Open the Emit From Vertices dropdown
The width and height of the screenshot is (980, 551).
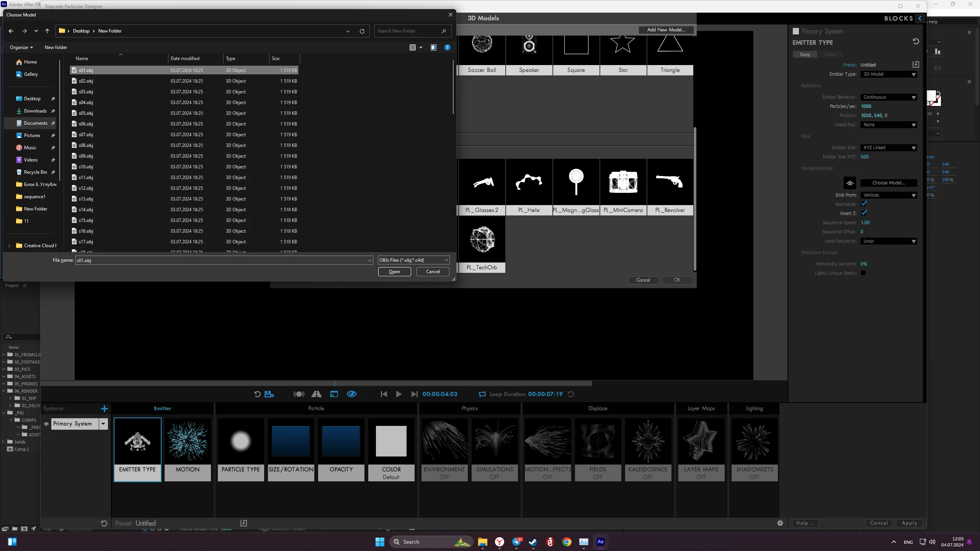tap(889, 195)
